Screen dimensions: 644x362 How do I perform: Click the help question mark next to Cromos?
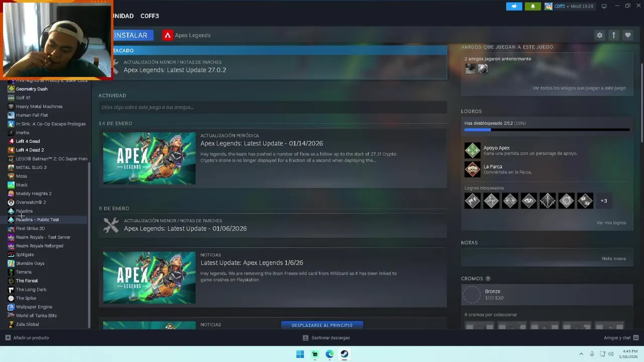(488, 279)
